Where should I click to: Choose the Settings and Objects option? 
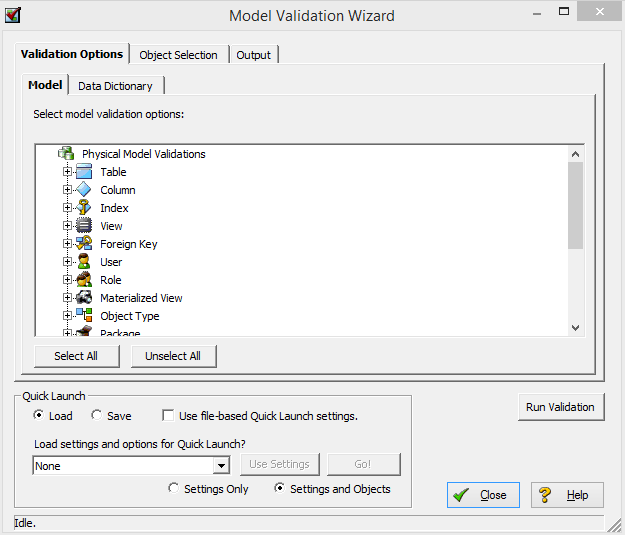click(x=280, y=488)
